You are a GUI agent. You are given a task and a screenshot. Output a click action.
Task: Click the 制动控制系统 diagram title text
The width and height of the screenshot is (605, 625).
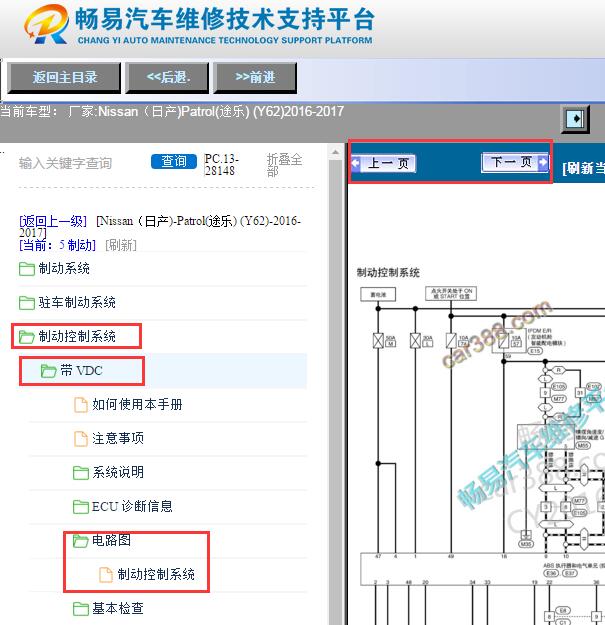[x=388, y=273]
